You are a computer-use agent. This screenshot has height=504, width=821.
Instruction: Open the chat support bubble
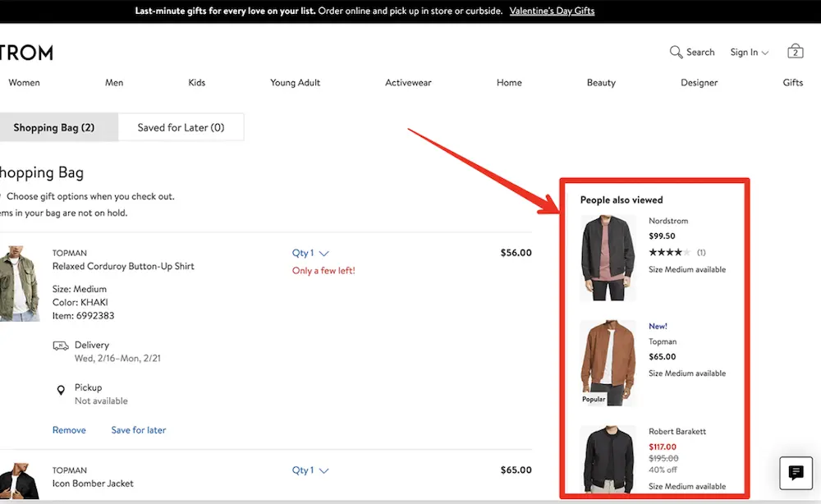point(795,473)
